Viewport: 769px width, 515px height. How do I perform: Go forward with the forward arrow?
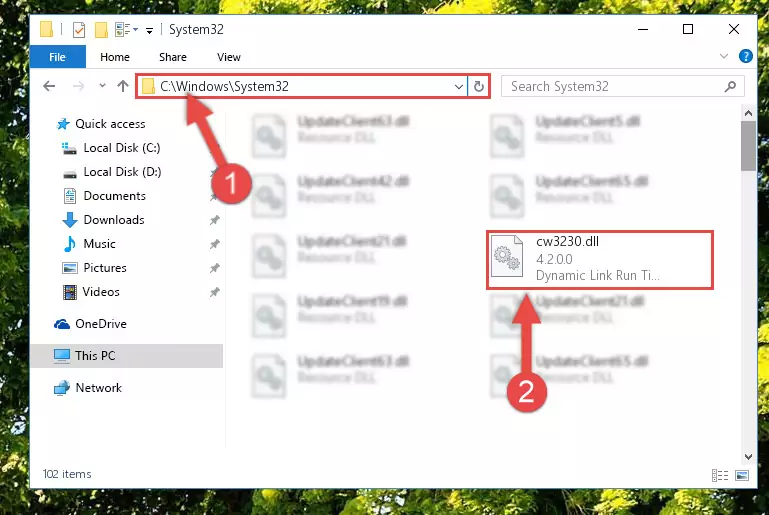(78, 86)
